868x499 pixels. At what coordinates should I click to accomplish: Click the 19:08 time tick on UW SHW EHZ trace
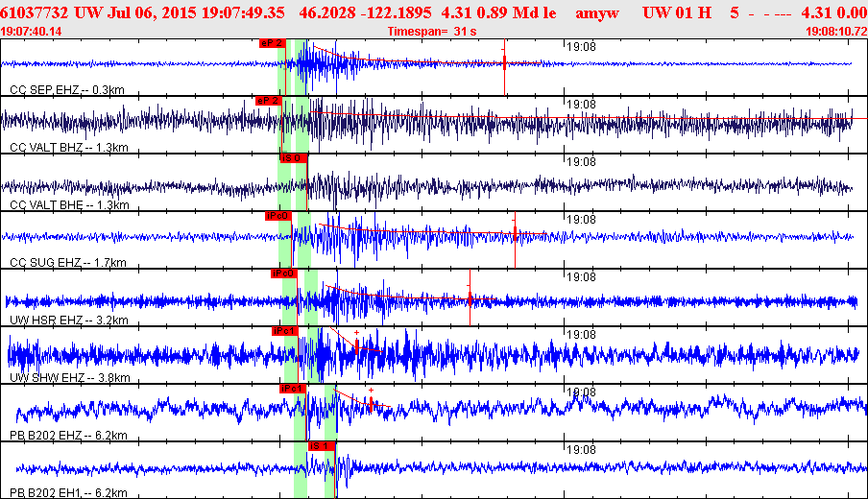[581, 335]
